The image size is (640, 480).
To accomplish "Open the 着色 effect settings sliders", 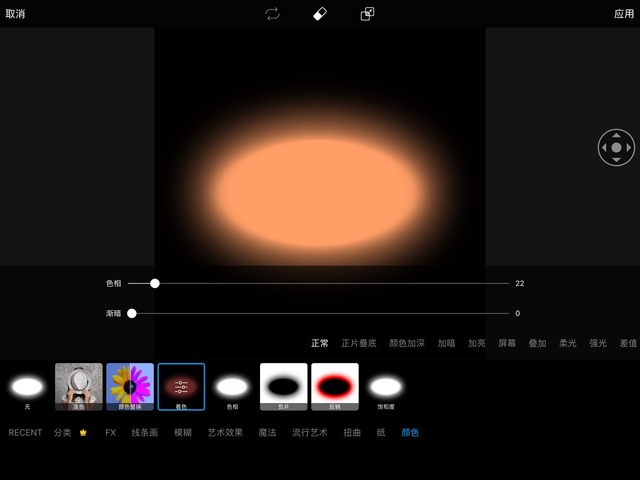I will tap(181, 386).
